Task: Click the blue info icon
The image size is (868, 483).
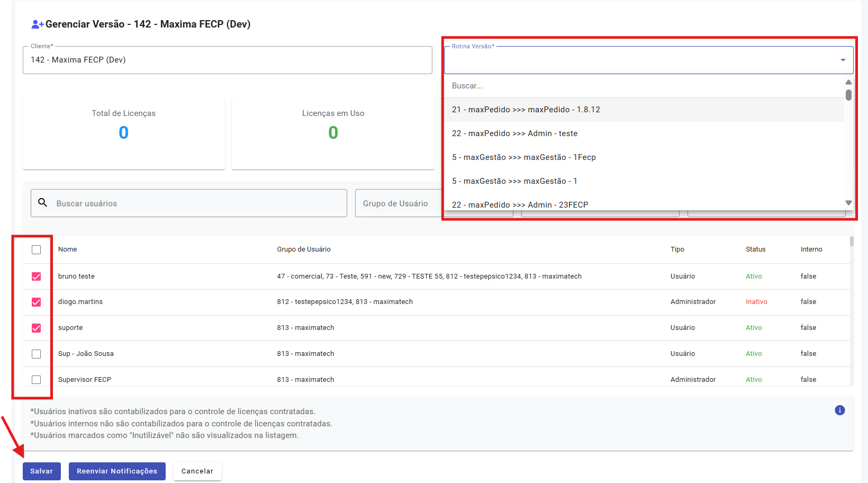Action: (x=839, y=410)
